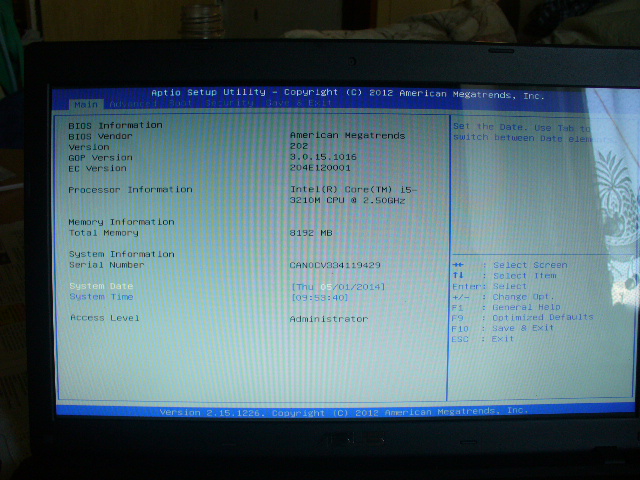Click the 8192 MB memory value
This screenshot has width=640, height=480.
311,233
